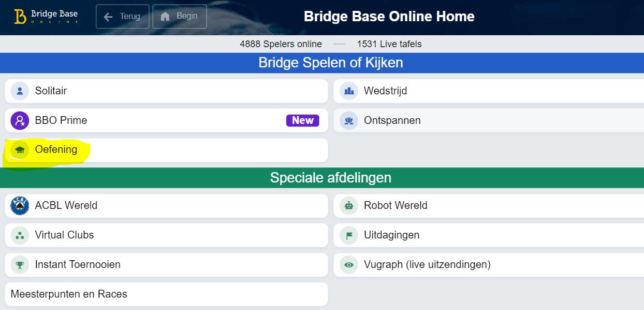Click the Speciale afdelingen green header
644x310 pixels.
click(330, 178)
